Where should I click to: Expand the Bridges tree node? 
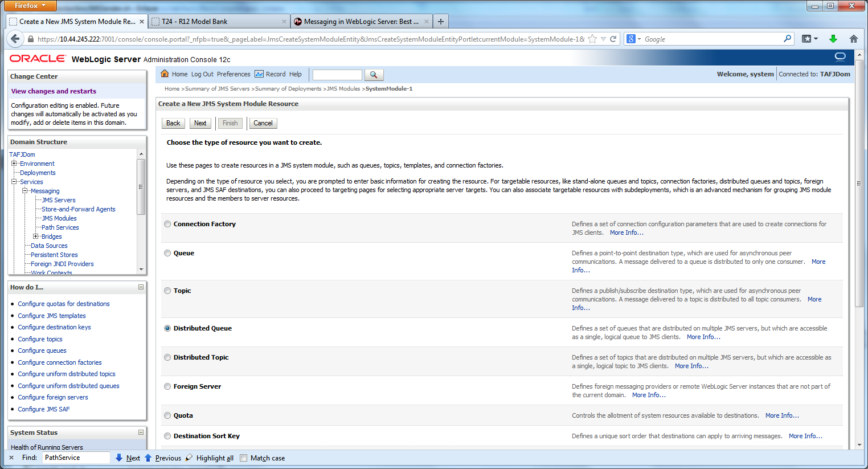36,236
